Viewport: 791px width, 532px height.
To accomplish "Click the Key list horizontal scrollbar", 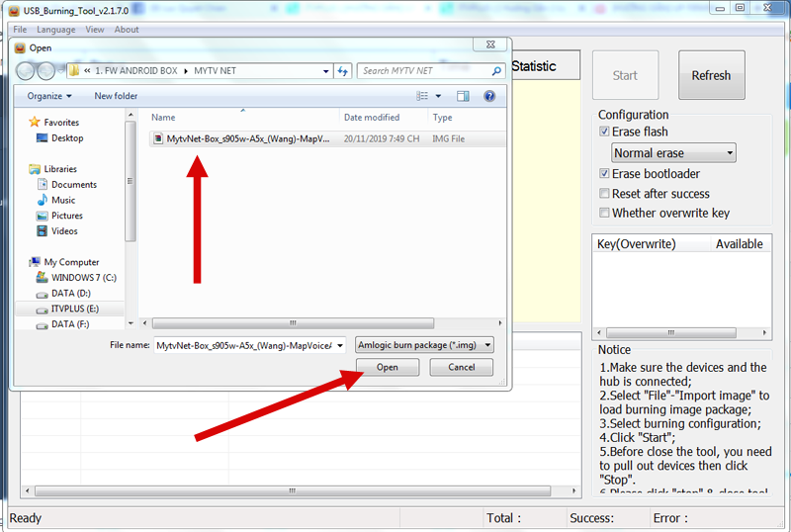I will click(671, 332).
